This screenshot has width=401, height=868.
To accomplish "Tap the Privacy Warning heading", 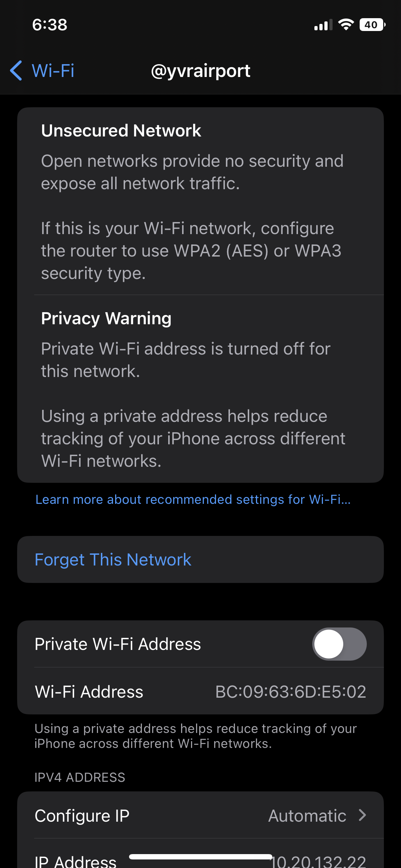I will tap(106, 318).
